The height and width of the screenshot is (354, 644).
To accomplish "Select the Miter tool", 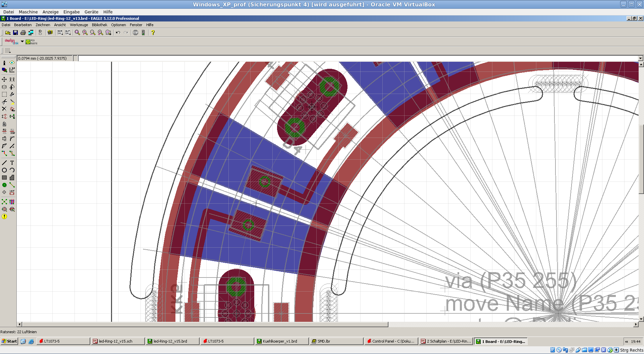I will pos(12,139).
